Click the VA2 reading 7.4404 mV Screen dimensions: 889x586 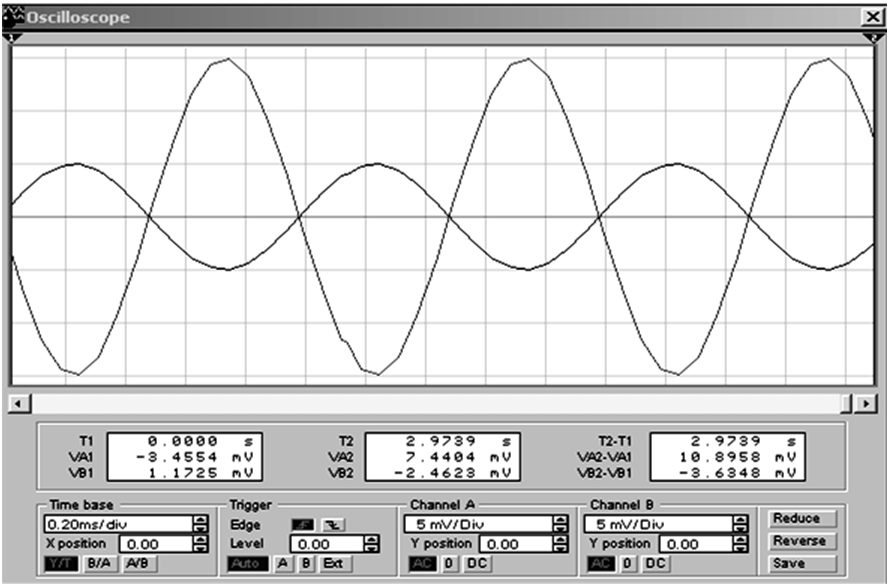(x=458, y=457)
